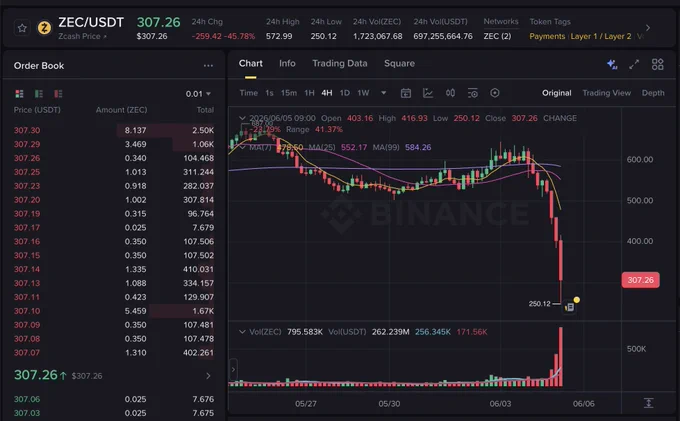Screen dimensions: 680x421
Task: Select the 1H chart interval
Action: (309, 93)
